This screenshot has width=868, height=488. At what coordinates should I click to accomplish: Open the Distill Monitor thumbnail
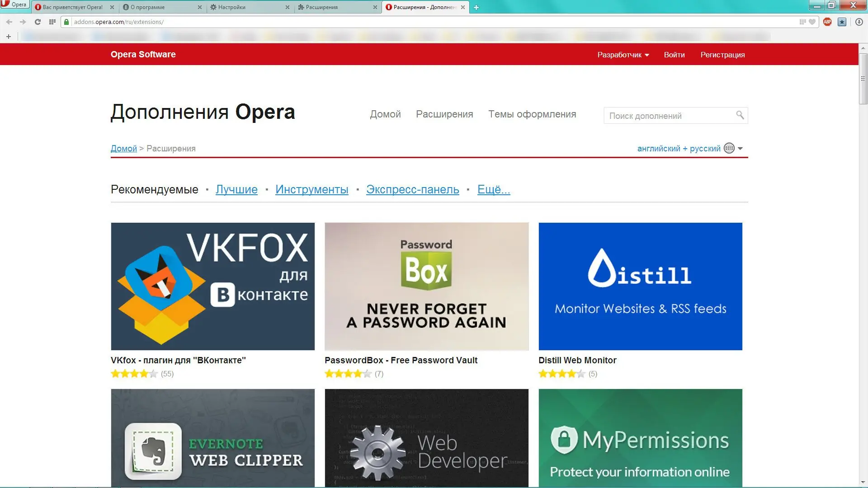[640, 286]
